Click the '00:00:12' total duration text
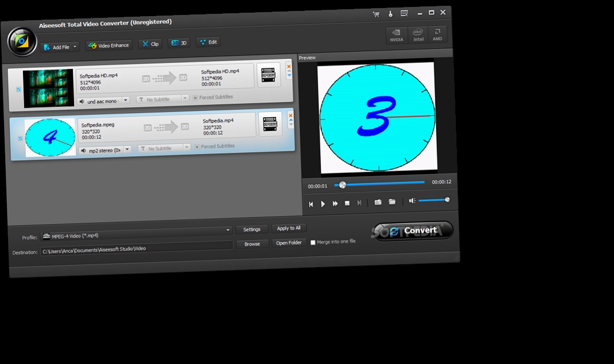 [x=442, y=182]
